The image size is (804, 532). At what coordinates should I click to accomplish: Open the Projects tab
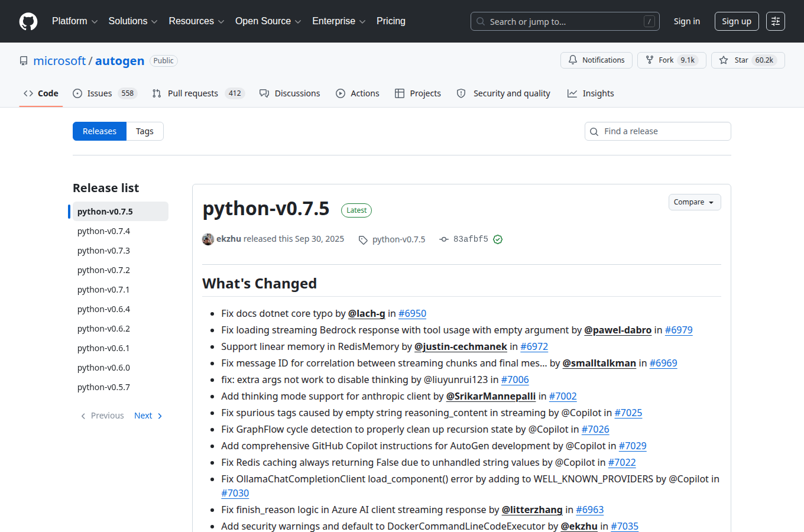(x=418, y=93)
